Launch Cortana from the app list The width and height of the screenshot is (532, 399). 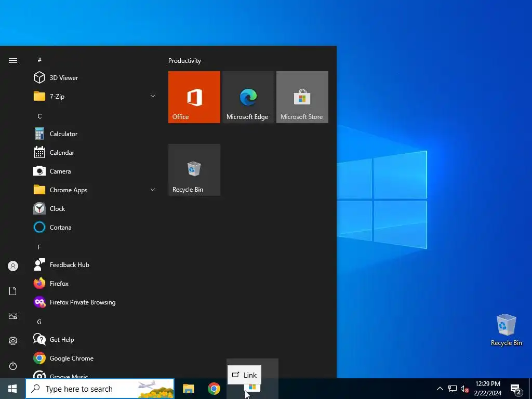95,227
